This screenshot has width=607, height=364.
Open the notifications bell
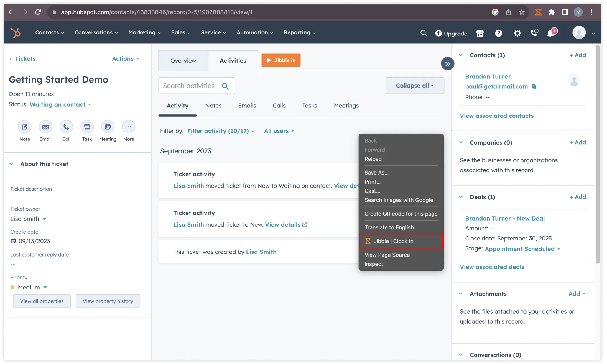point(550,33)
